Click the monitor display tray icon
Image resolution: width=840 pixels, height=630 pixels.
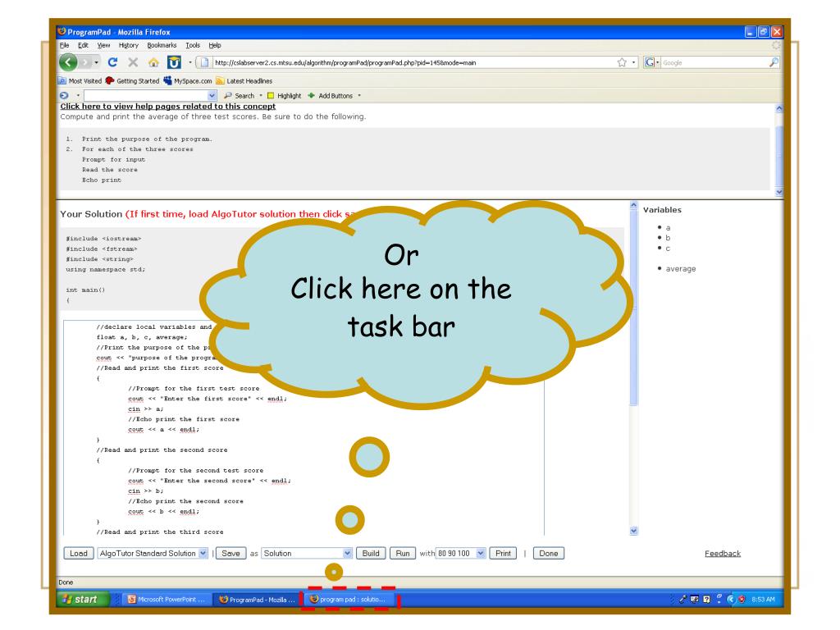[x=695, y=600]
